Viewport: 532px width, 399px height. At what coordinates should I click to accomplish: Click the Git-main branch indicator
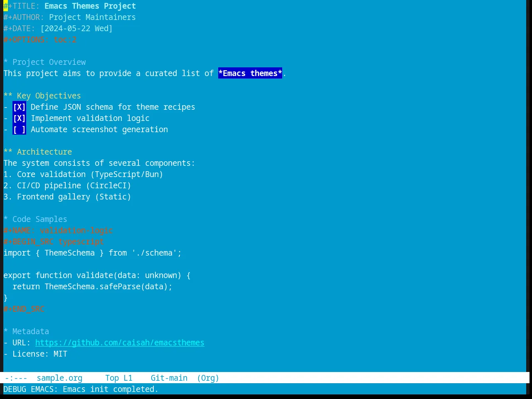[x=169, y=378]
